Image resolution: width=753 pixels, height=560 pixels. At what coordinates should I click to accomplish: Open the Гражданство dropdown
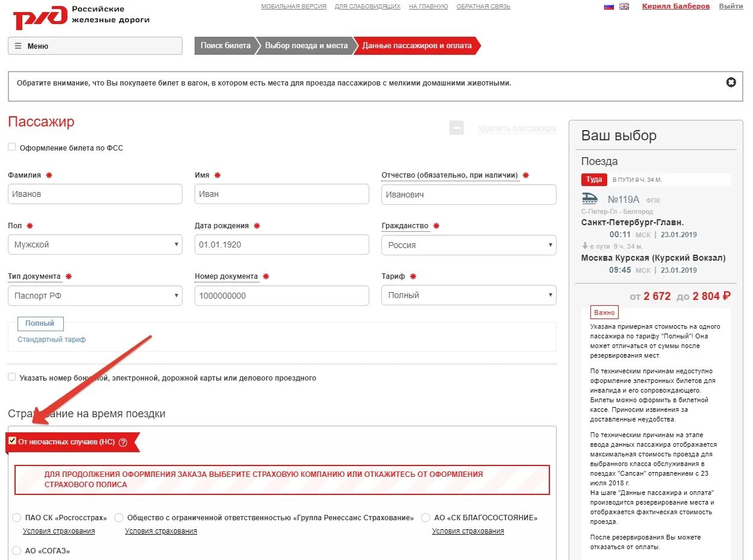tap(469, 245)
